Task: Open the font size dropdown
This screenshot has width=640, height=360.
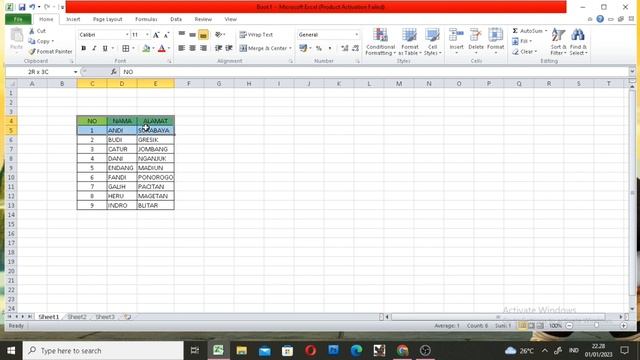Action: (x=147, y=35)
